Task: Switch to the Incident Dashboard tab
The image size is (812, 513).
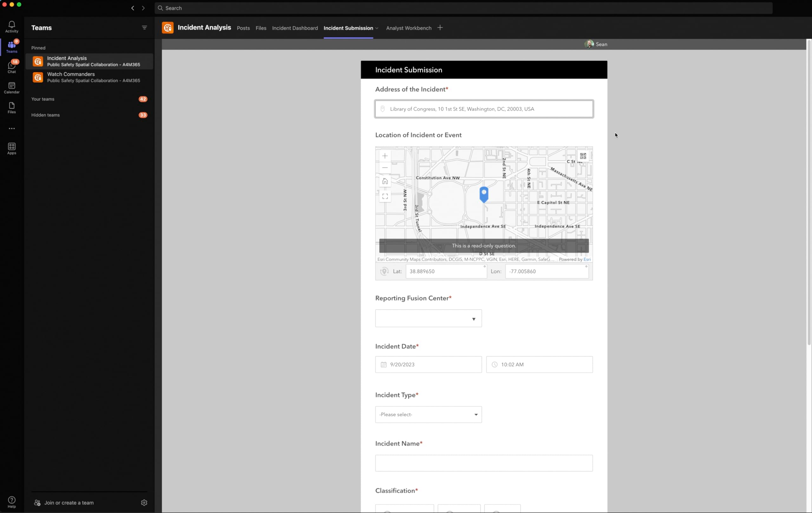Action: [x=295, y=28]
